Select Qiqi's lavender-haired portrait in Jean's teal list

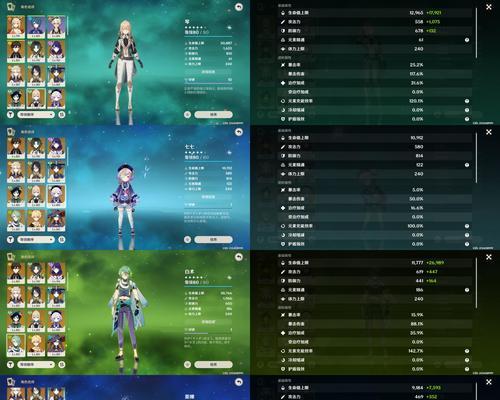click(x=56, y=99)
